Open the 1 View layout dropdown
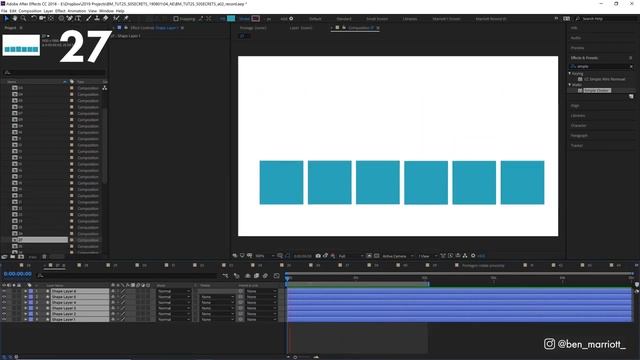 click(x=427, y=256)
